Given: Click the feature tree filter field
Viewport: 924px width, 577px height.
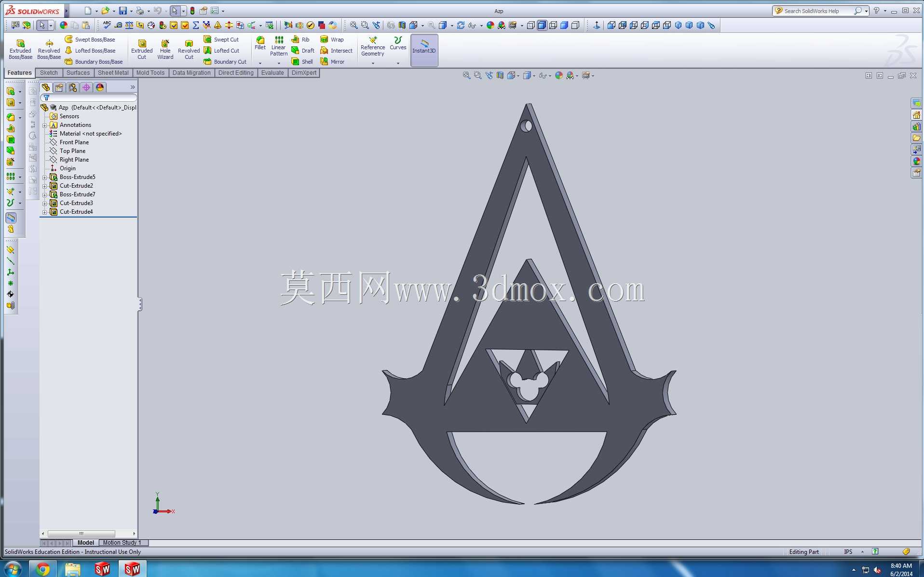Looking at the screenshot, I should coord(89,98).
